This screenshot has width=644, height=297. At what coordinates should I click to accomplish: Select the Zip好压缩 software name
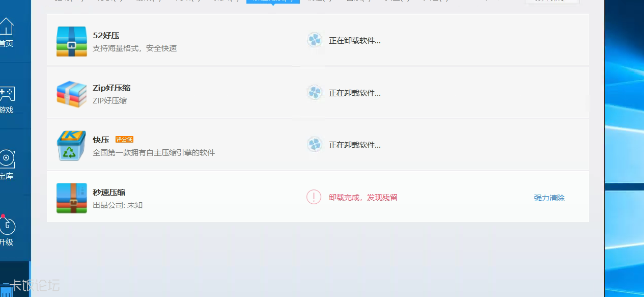coord(111,88)
